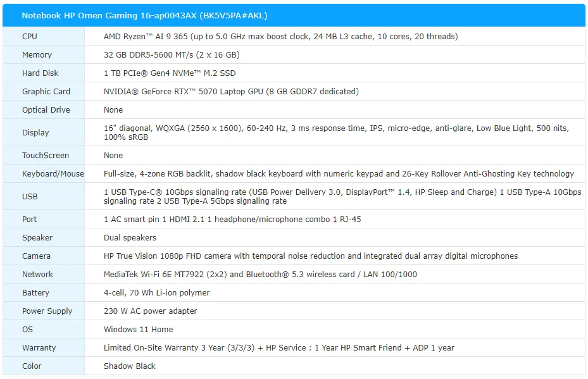The height and width of the screenshot is (379, 588).
Task: Click the Notebook HP Omen Gaming title header
Action: click(139, 16)
